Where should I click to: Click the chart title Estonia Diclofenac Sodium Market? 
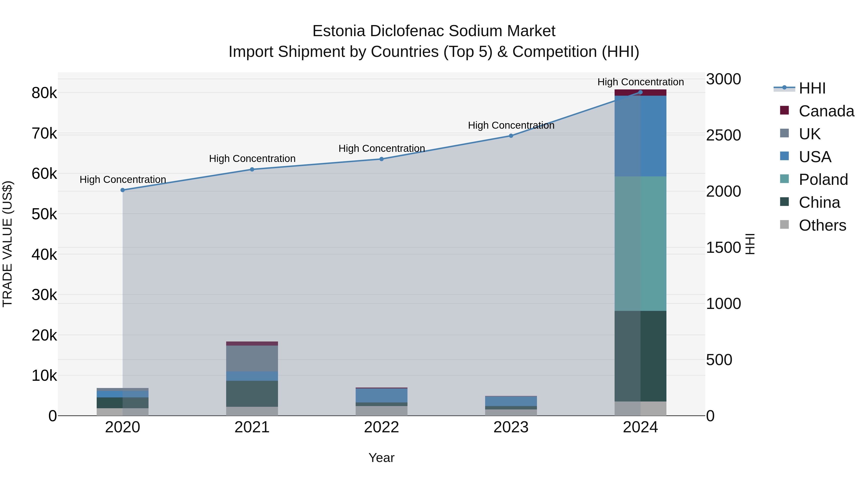pos(434,31)
